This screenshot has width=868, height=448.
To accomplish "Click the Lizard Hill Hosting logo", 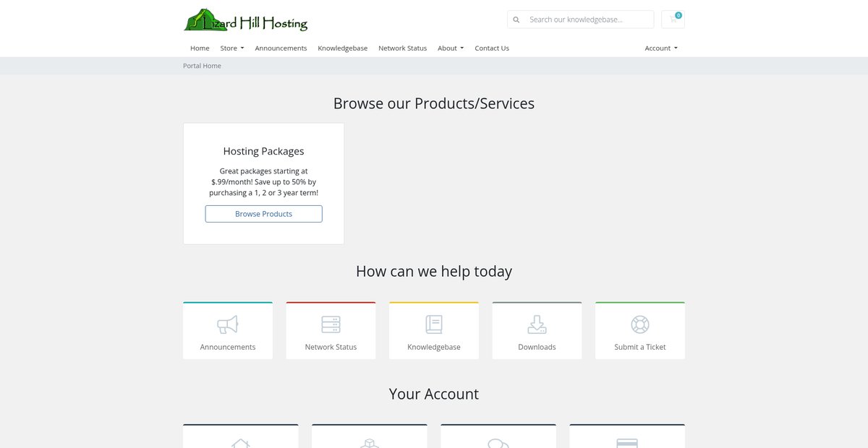I will point(246,20).
